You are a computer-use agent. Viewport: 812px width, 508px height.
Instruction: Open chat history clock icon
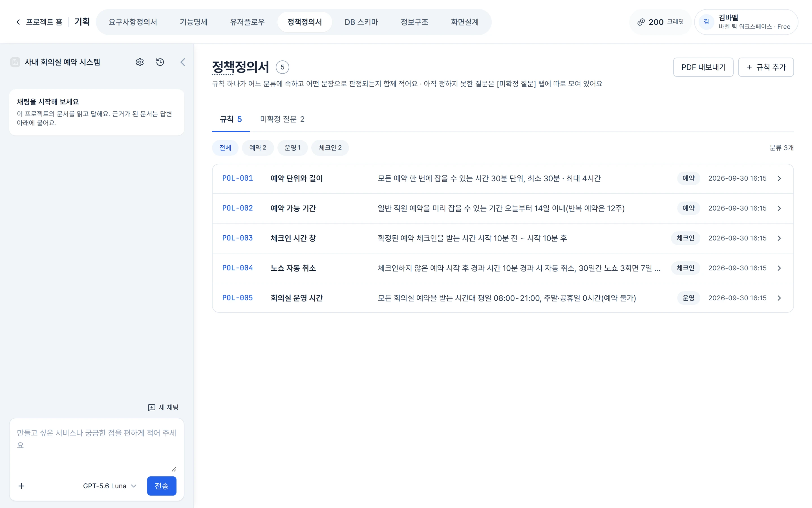[x=160, y=62]
